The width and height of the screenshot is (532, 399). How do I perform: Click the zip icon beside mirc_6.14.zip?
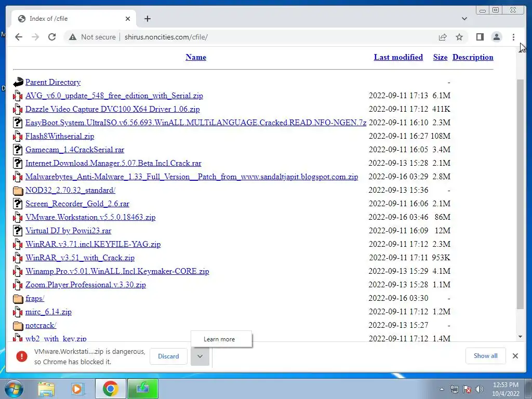click(18, 312)
